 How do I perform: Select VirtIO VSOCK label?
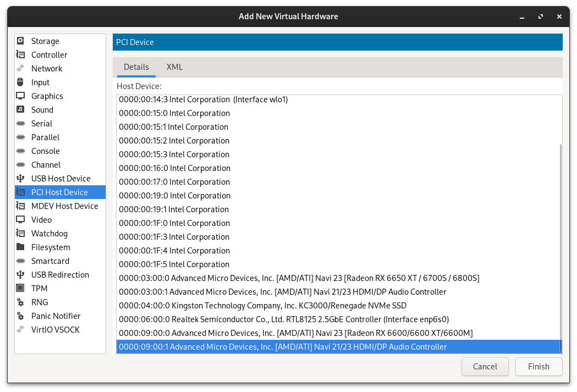tap(56, 329)
